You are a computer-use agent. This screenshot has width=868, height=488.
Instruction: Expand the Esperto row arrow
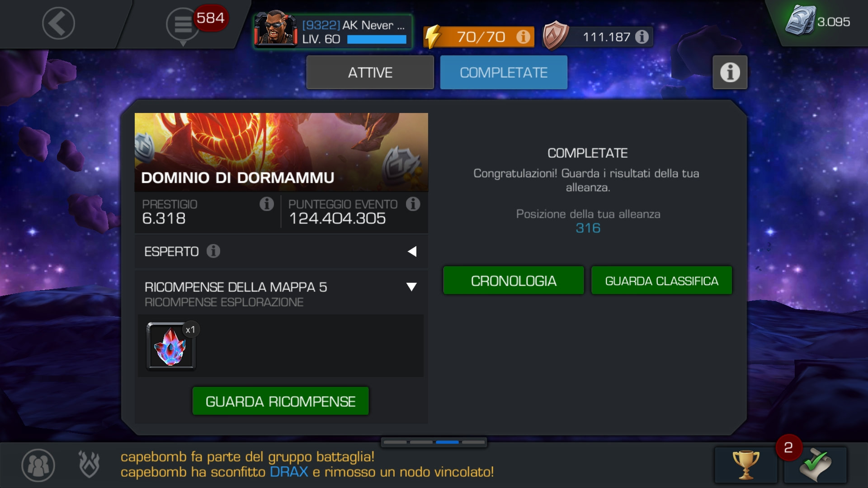point(412,252)
